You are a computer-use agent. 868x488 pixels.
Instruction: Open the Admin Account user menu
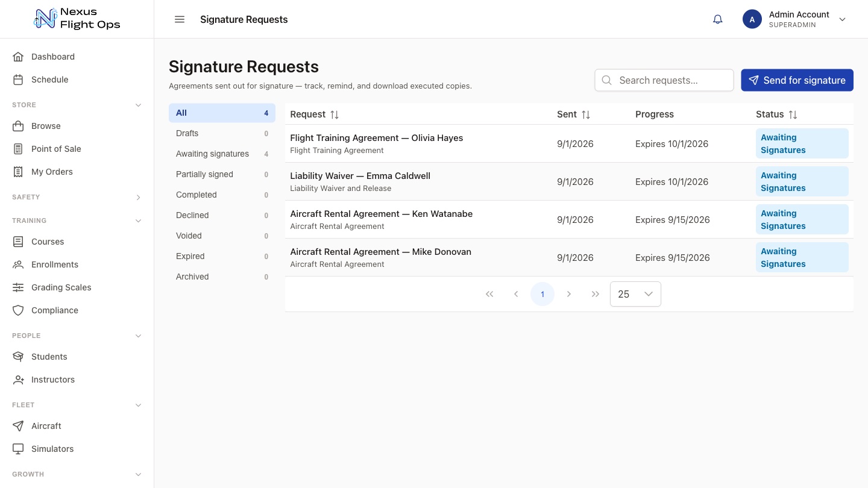click(794, 19)
